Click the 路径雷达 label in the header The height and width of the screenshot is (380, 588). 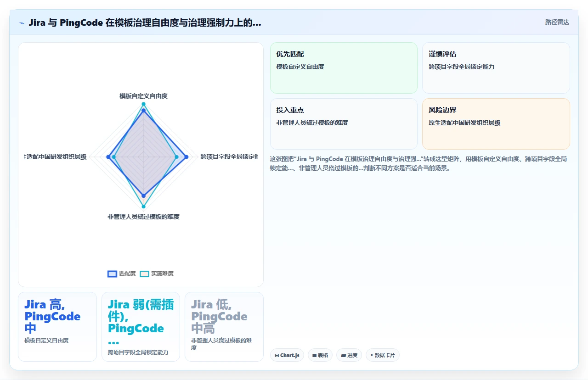tap(557, 22)
